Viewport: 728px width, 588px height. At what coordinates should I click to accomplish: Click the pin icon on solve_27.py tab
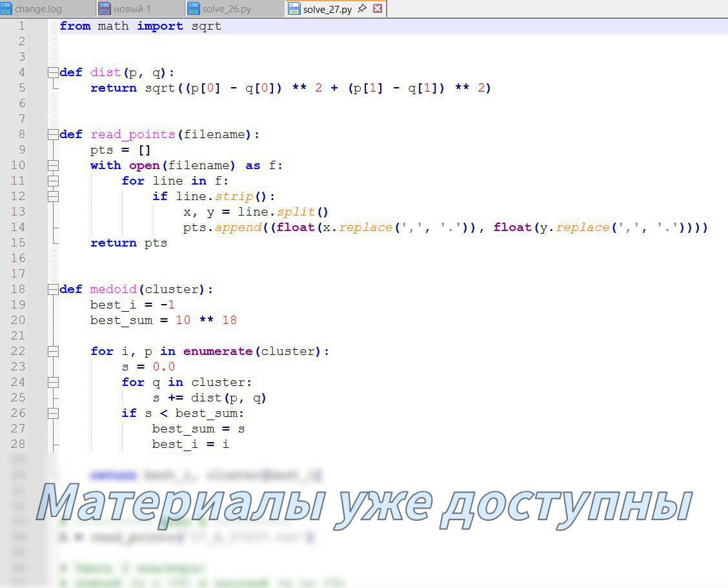362,8
